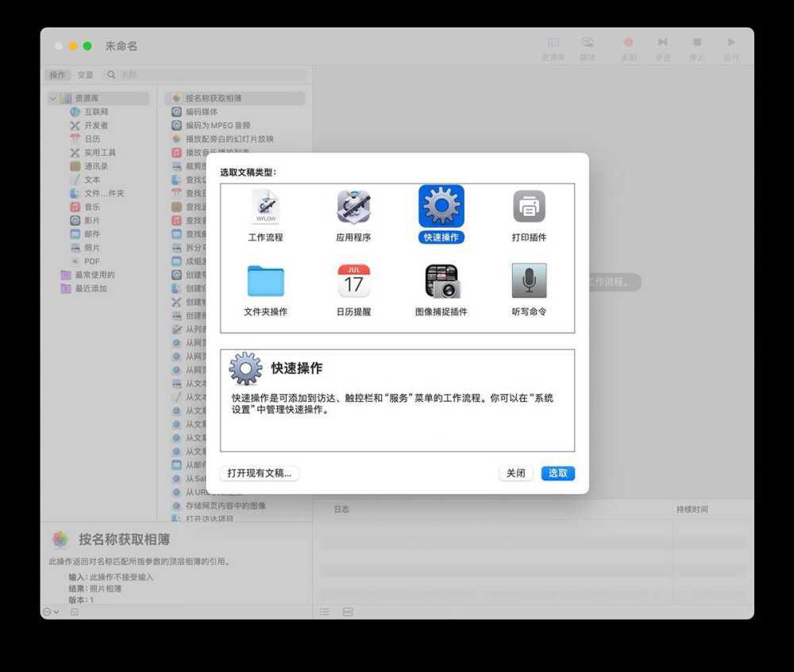Viewport: 794px width, 672px height.
Task: Click the 运行 run icon in the toolbar
Action: pos(731,42)
